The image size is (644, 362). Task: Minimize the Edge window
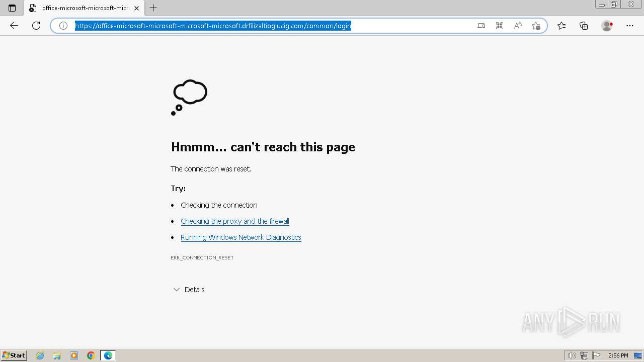point(601,5)
